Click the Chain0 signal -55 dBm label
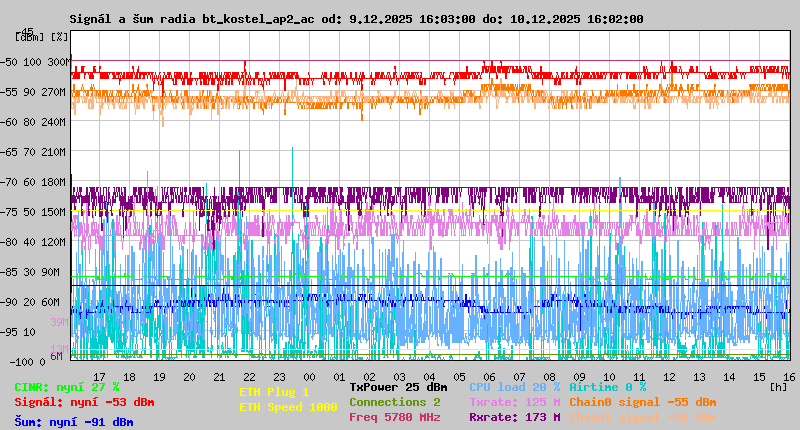The width and height of the screenshot is (800, 430). click(x=642, y=402)
